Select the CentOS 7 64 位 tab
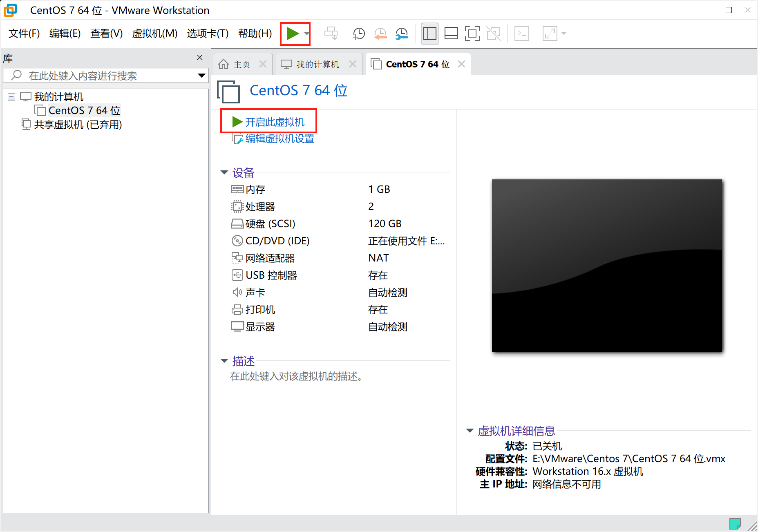758x532 pixels. click(418, 64)
